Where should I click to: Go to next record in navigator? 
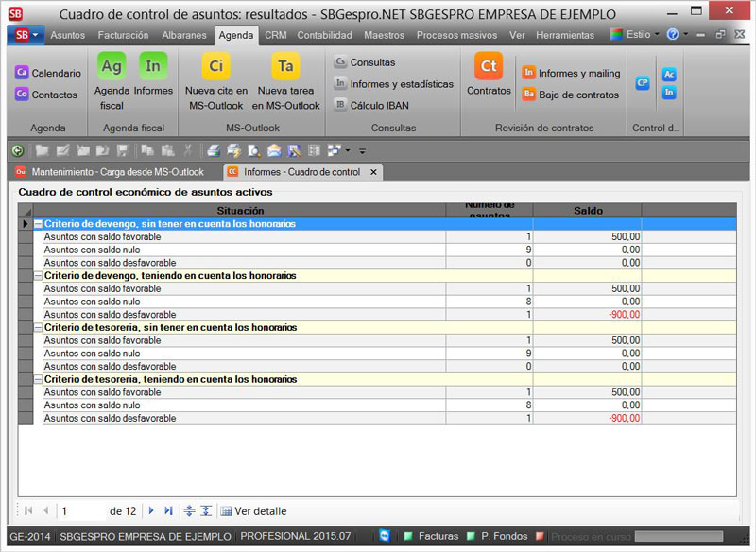pyautogui.click(x=151, y=510)
